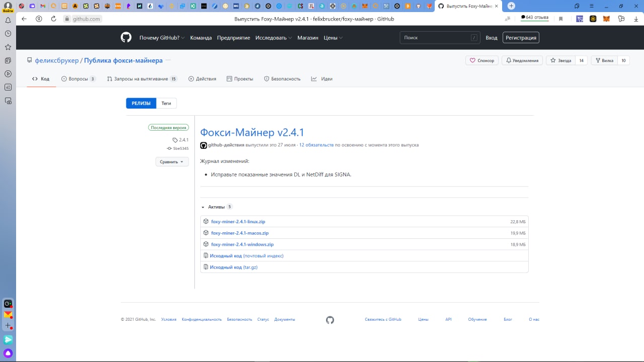Collapse the Активы assets section
This screenshot has height=362, width=644.
click(217, 207)
